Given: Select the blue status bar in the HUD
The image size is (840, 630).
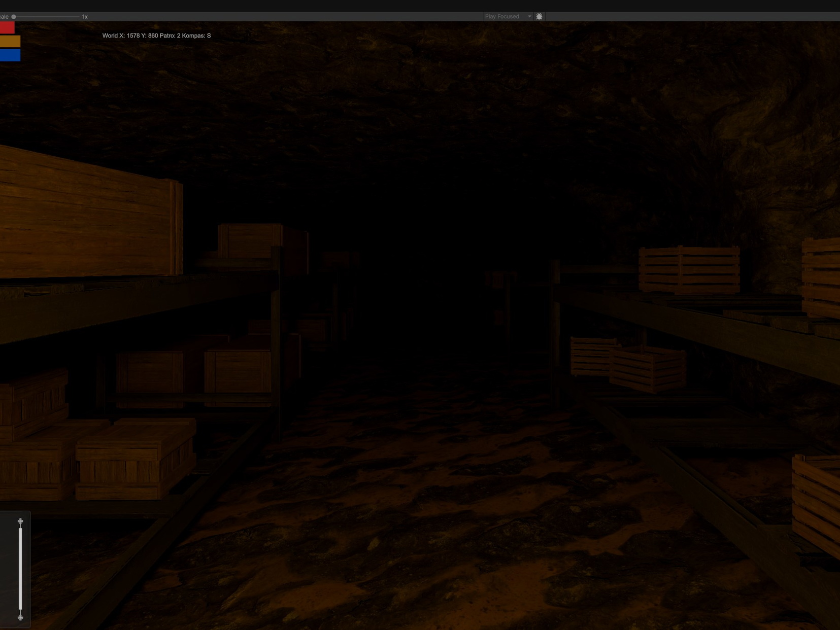Looking at the screenshot, I should point(10,56).
